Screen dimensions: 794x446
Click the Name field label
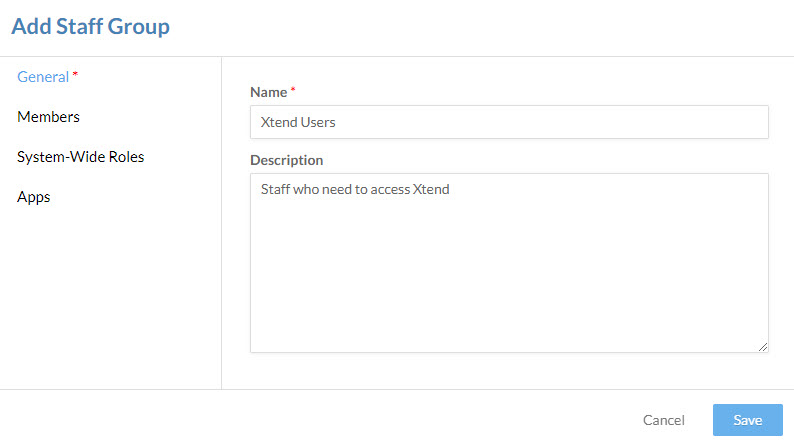tap(269, 92)
